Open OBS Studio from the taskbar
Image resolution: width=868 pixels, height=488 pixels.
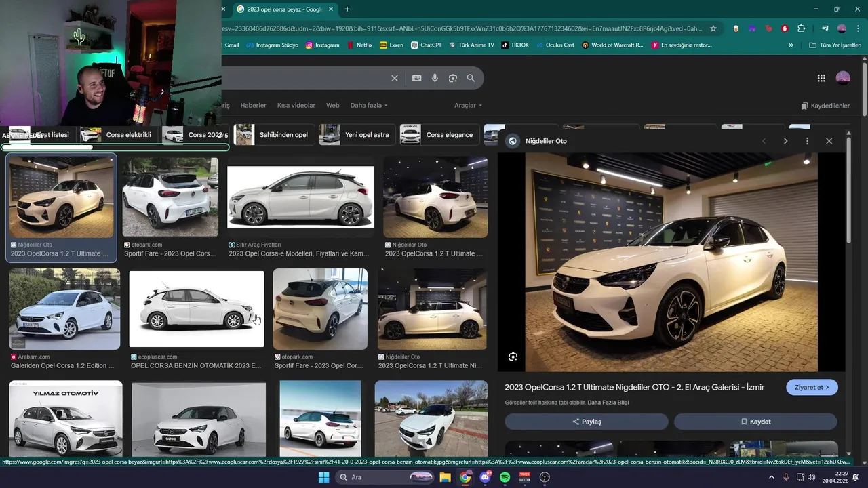point(545,477)
